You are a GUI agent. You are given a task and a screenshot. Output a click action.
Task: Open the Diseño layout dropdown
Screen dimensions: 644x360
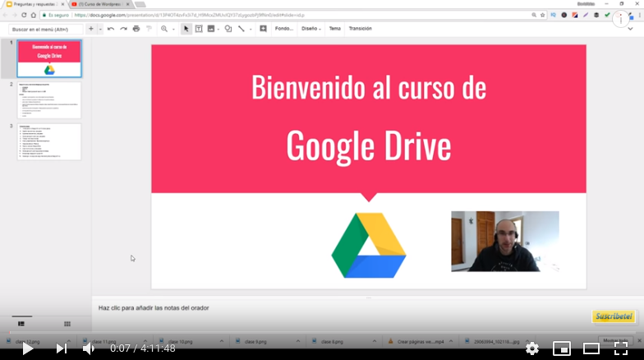tap(311, 29)
